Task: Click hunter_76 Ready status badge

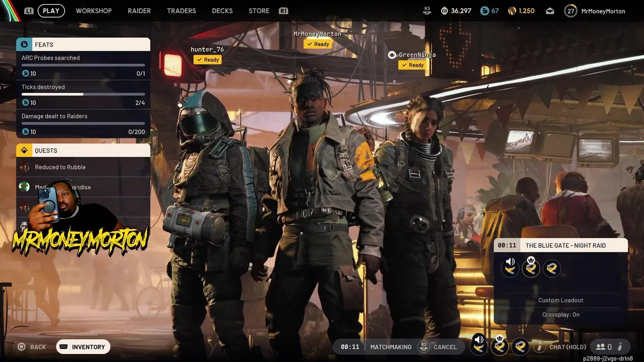Action: [x=207, y=59]
